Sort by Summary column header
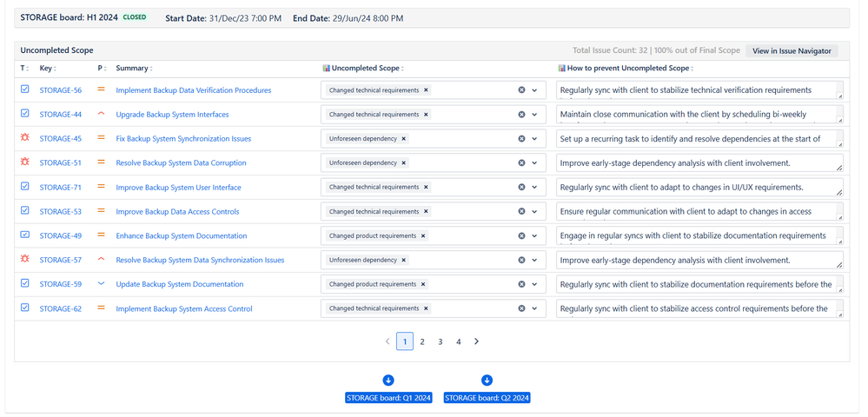 pos(134,68)
